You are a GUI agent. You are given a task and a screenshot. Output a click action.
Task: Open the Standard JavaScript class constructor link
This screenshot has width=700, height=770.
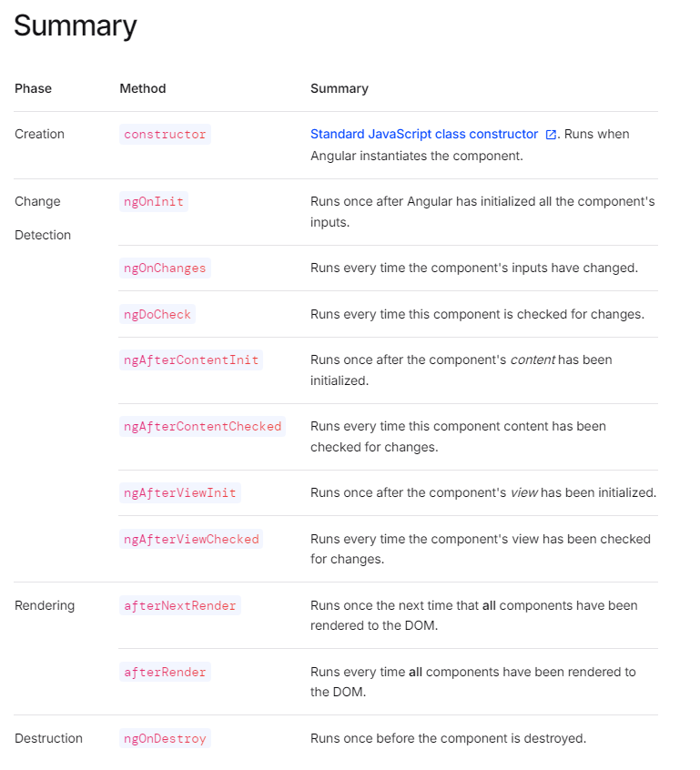(424, 134)
